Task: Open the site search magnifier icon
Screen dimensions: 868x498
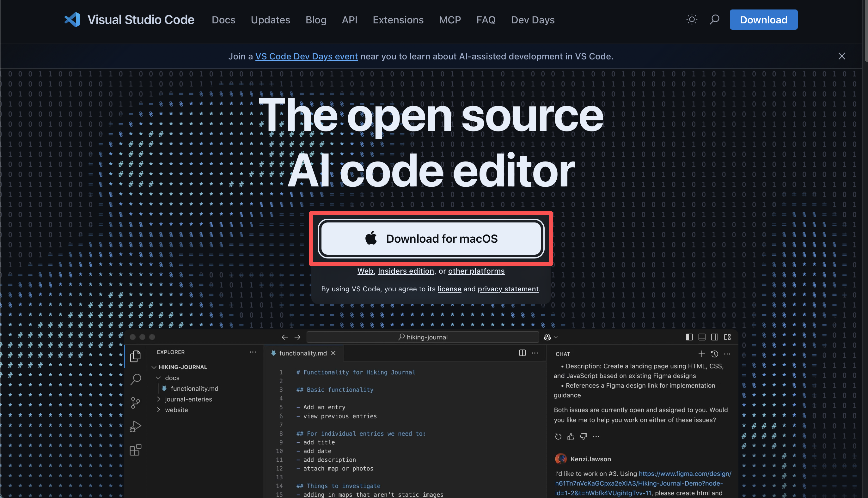Action: [x=714, y=20]
